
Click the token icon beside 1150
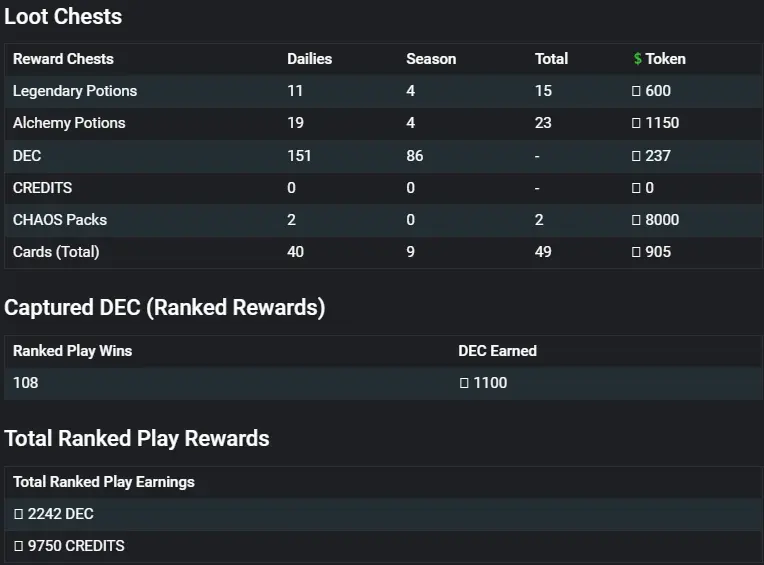[636, 123]
